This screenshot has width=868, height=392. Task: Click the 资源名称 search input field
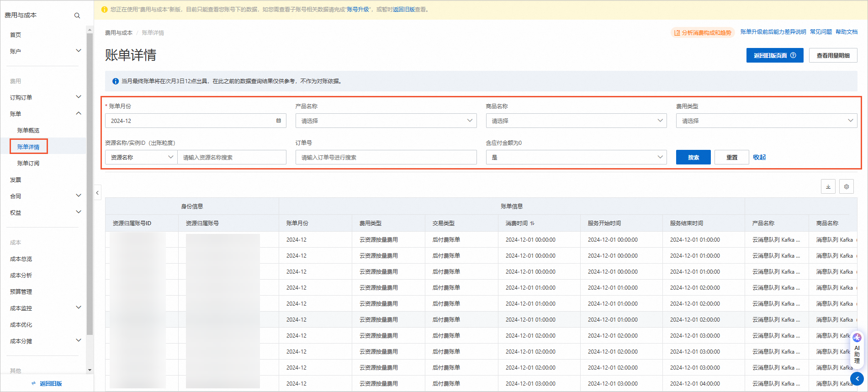232,157
